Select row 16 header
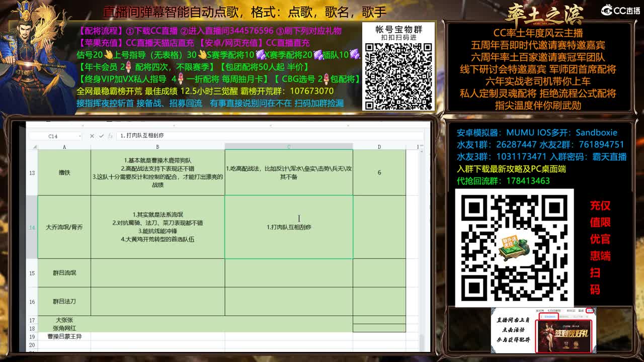 [x=32, y=302]
